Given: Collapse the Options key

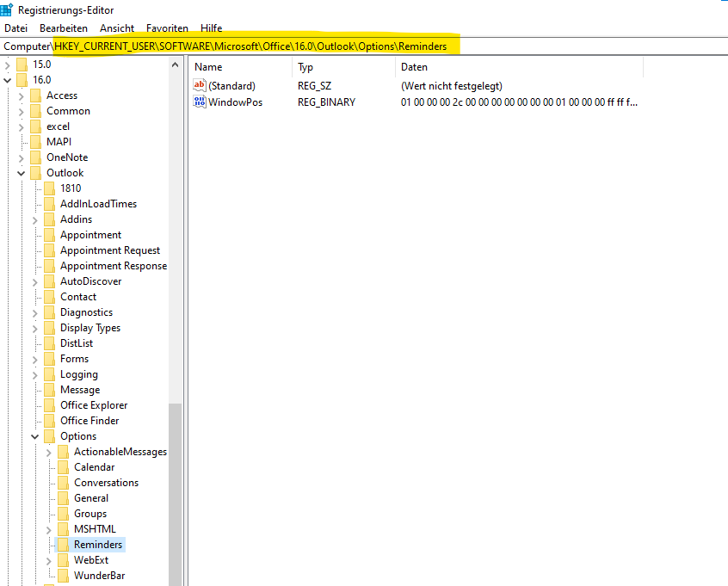Looking at the screenshot, I should 34,437.
